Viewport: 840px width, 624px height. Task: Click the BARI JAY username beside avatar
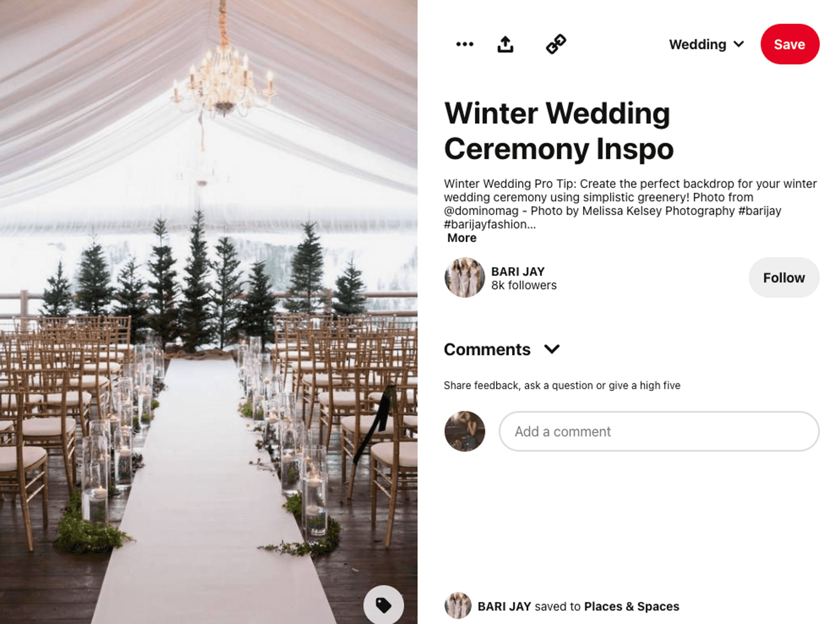pos(518,272)
